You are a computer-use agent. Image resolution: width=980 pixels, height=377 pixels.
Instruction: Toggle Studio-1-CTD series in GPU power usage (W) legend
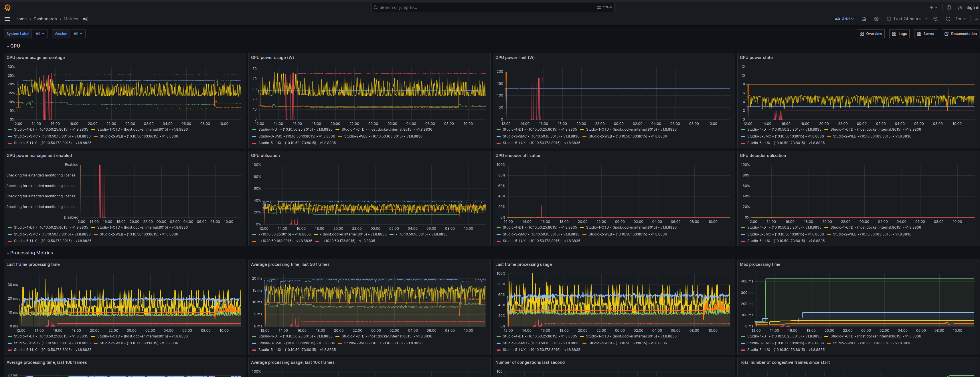pyautogui.click(x=386, y=129)
